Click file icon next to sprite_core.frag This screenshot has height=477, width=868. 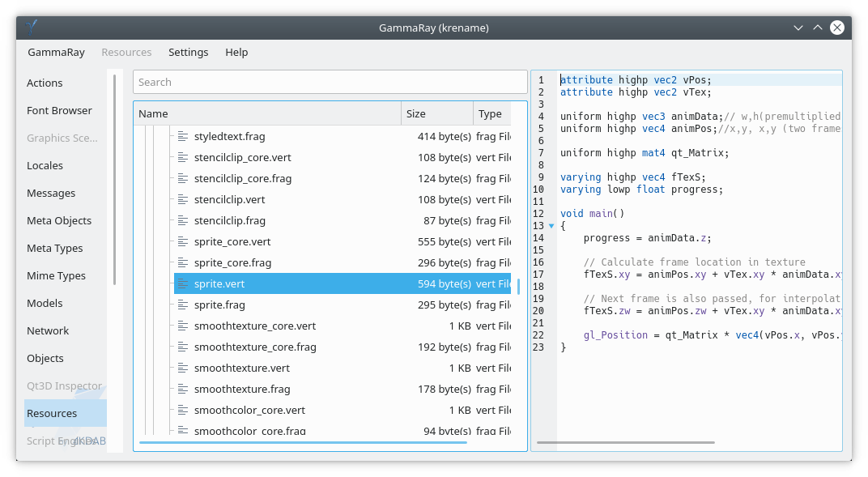click(183, 262)
